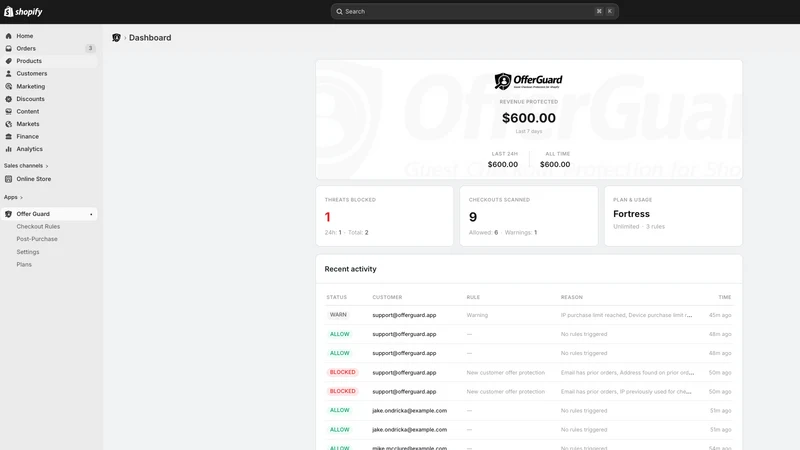The width and height of the screenshot is (800, 450).
Task: Click the Markets globe icon
Action: pos(9,124)
